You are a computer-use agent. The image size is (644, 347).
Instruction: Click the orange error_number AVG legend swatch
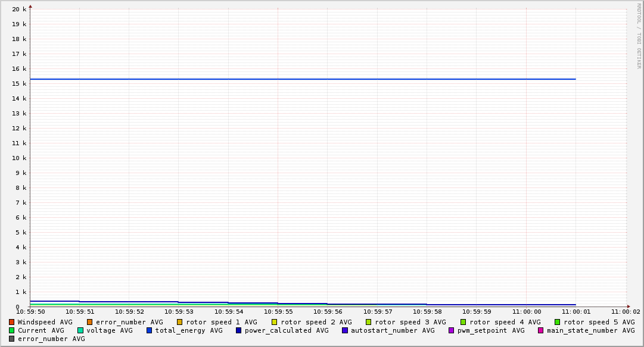pyautogui.click(x=90, y=322)
